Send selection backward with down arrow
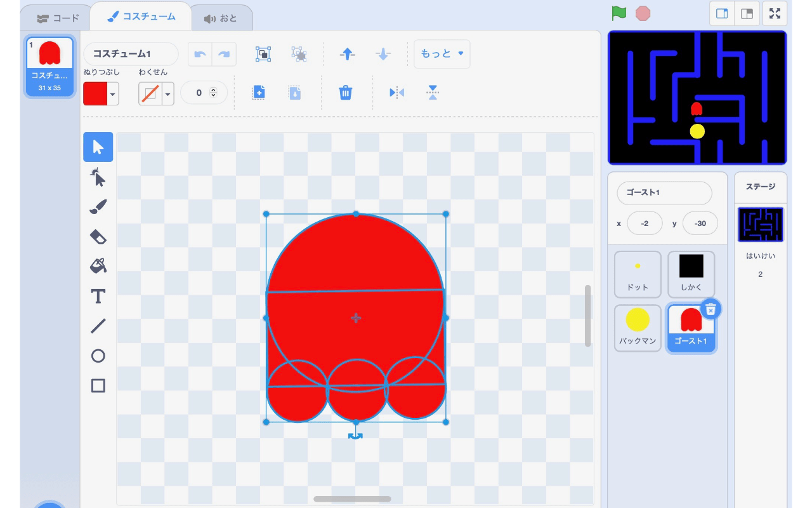This screenshot has width=812, height=508. (383, 54)
